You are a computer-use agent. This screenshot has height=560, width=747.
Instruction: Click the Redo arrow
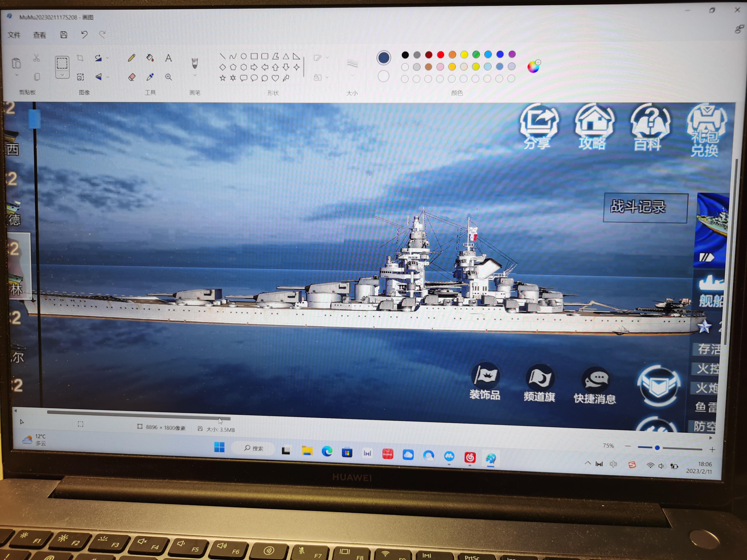point(102,34)
